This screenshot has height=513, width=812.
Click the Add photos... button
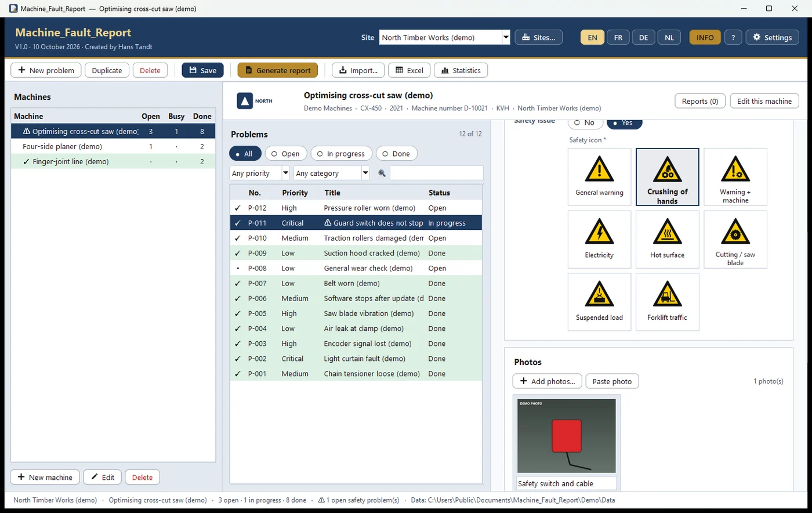[548, 381]
